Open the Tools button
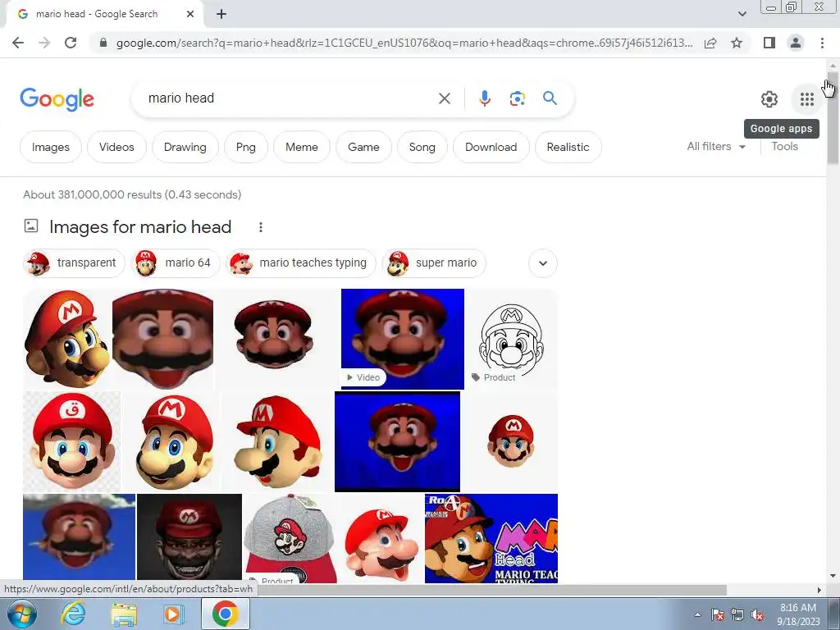840x630 pixels. click(x=784, y=146)
